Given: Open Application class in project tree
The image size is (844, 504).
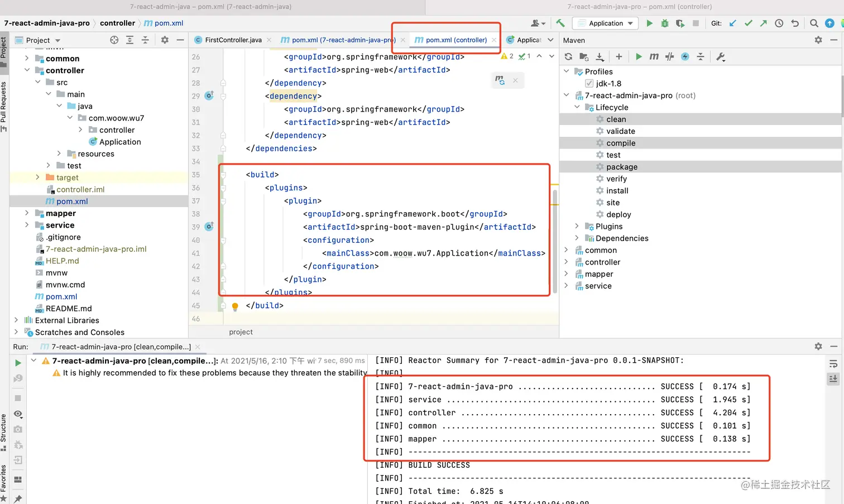Looking at the screenshot, I should 120,142.
